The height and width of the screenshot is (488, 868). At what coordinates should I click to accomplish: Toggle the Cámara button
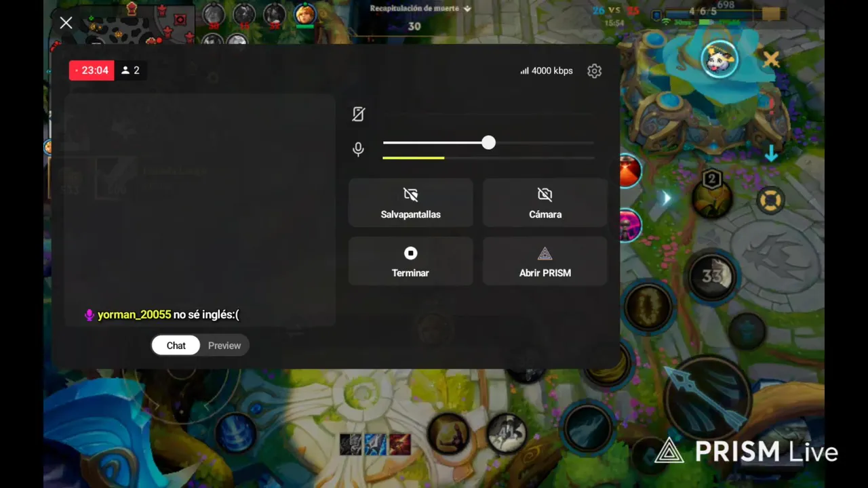click(x=545, y=203)
